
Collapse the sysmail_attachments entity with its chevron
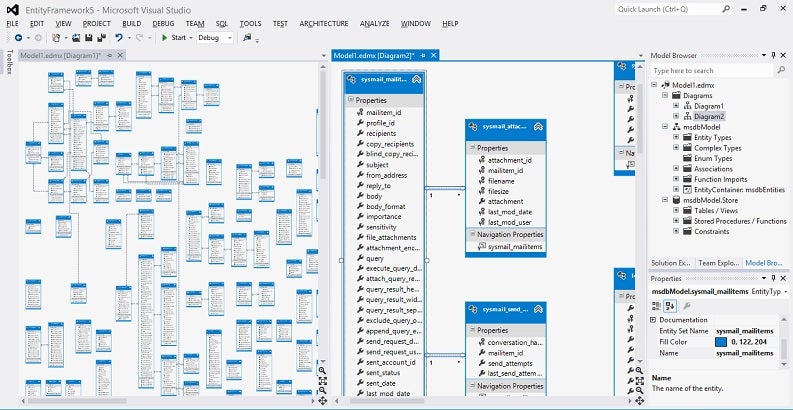pos(538,126)
